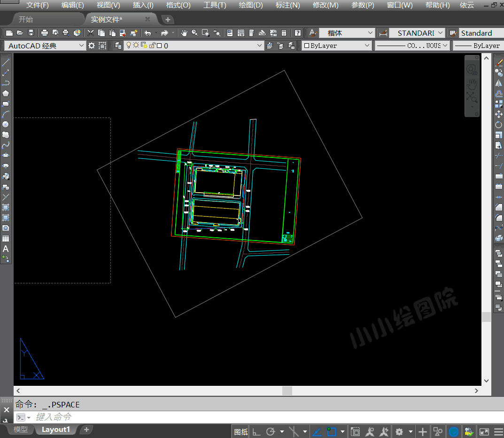Click the Customization menu lines icon

[498, 431]
